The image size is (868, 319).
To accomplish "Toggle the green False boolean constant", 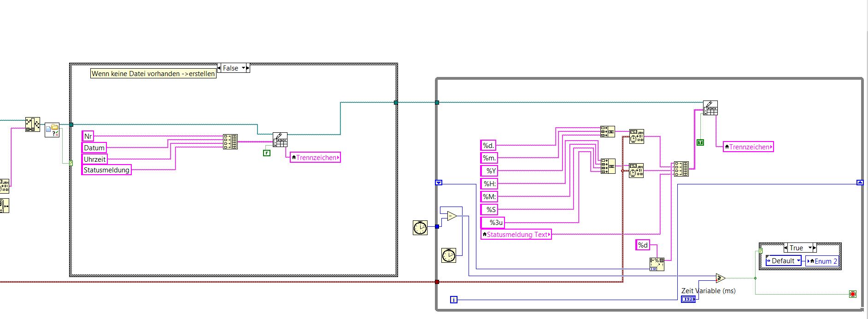I will pos(267,153).
